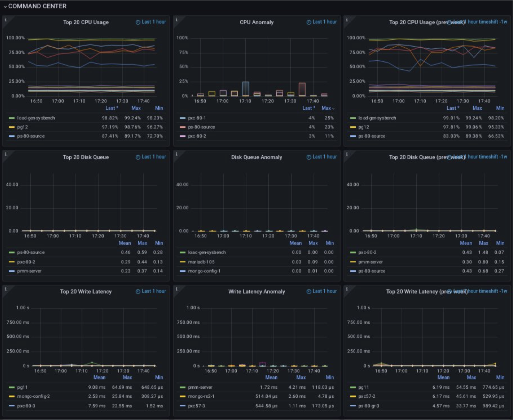Click clock icon in Top 20 Disk Queue panel
This screenshot has width=513, height=420.
[138, 157]
